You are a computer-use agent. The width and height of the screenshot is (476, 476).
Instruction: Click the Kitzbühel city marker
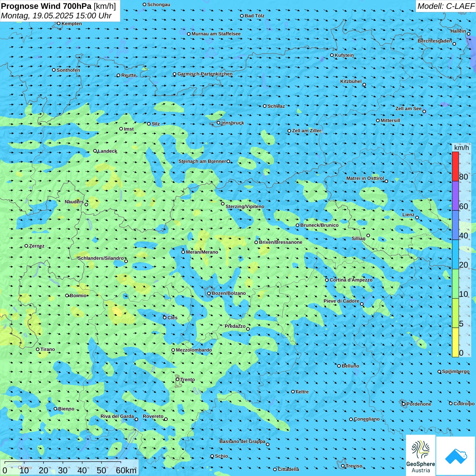tap(364, 85)
